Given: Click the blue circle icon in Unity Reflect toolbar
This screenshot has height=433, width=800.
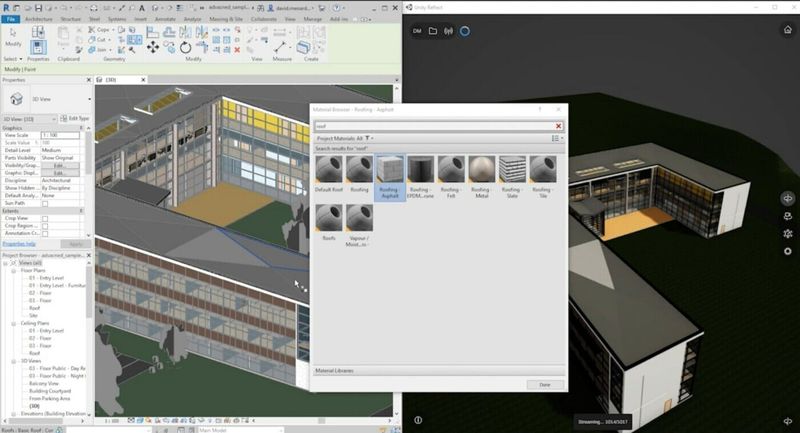Looking at the screenshot, I should pyautogui.click(x=464, y=31).
